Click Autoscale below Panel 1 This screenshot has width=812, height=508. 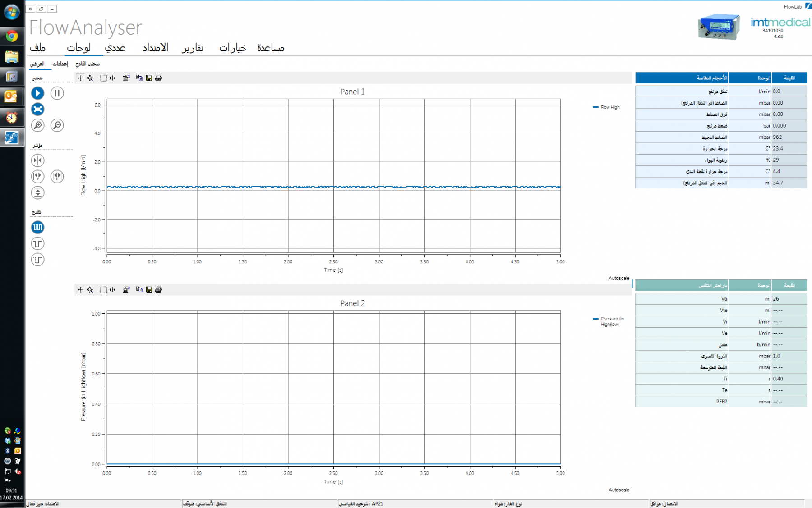(x=618, y=278)
